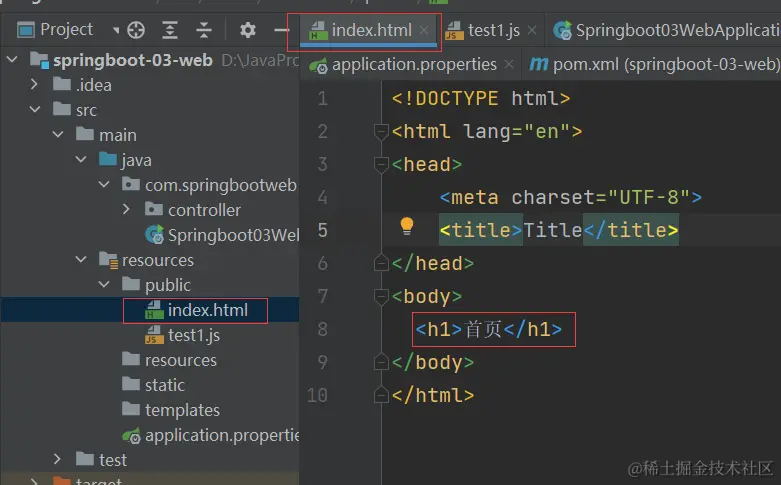Select the static folder
This screenshot has width=781, height=485.
point(153,385)
